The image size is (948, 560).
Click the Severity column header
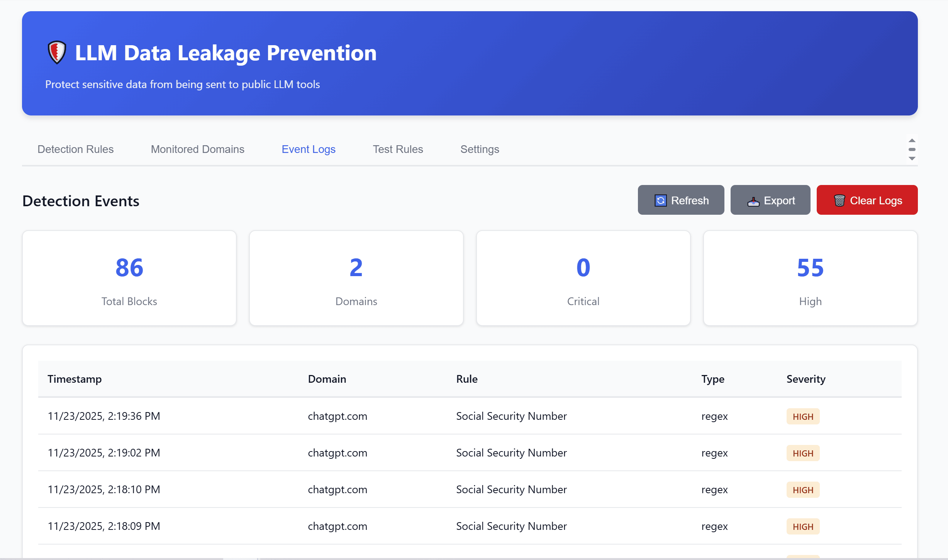tap(806, 379)
